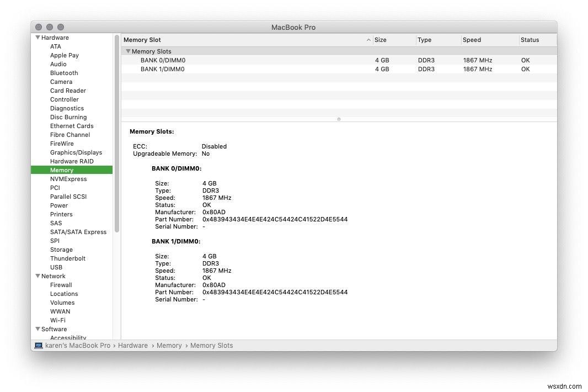Show Volumes under Network

62,303
